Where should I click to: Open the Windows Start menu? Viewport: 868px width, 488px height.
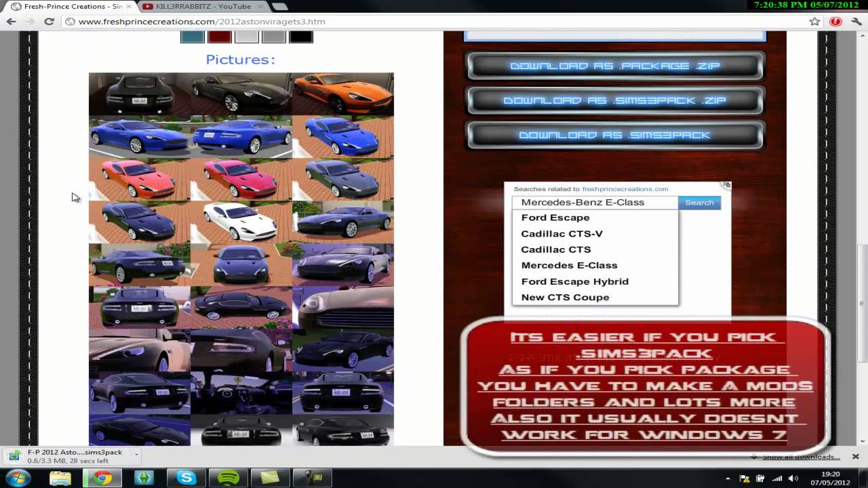pyautogui.click(x=18, y=478)
